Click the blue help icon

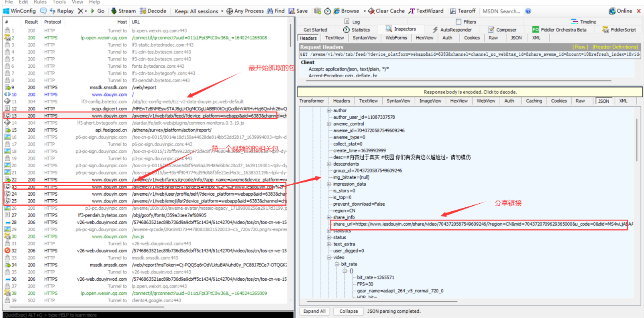(x=528, y=11)
